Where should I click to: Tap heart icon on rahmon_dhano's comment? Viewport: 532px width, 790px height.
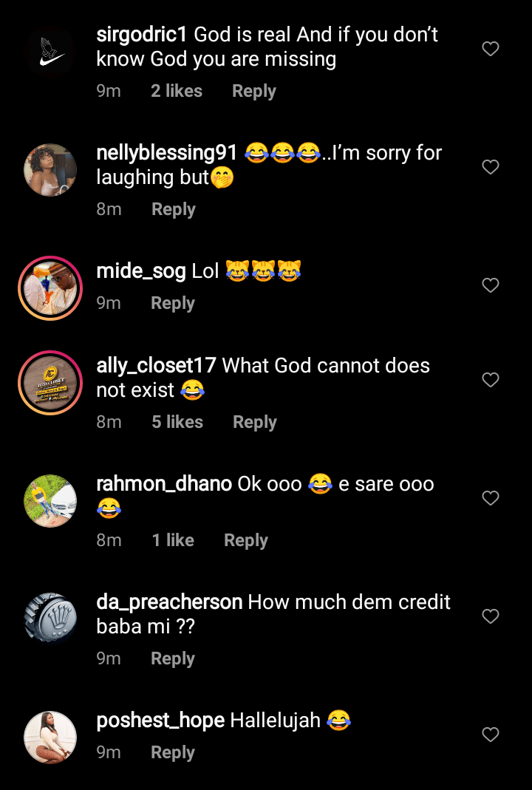pos(491,498)
